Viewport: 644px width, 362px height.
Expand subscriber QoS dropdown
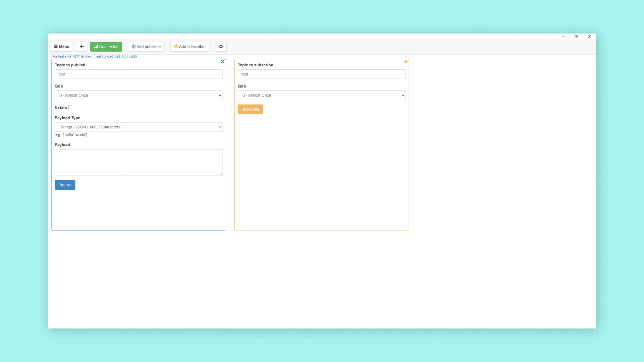321,95
